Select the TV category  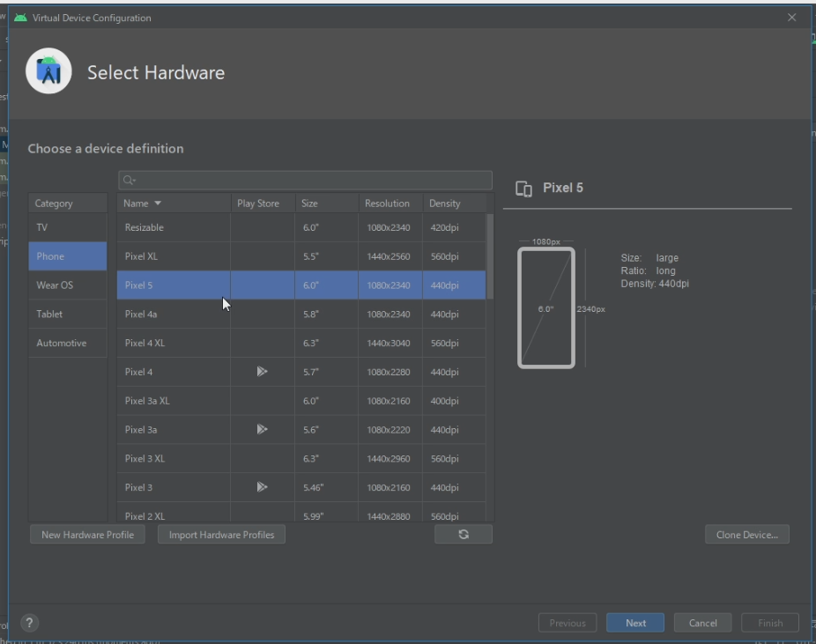(x=67, y=227)
